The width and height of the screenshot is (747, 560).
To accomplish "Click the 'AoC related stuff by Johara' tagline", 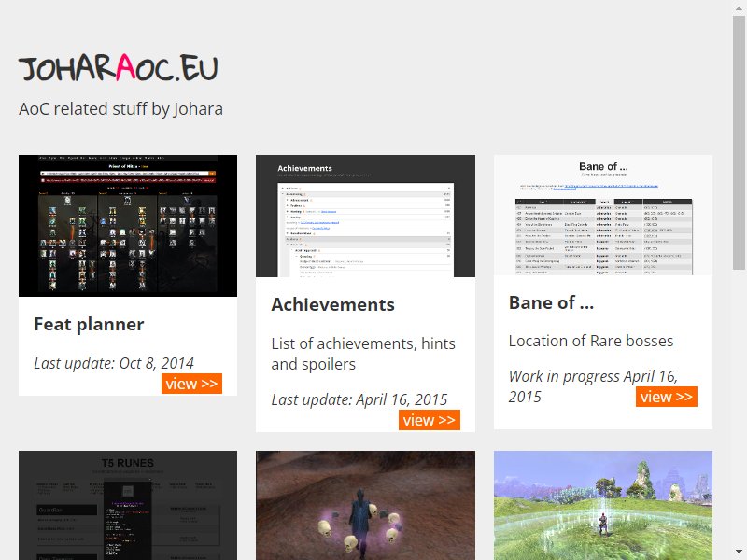I will 121,109.
